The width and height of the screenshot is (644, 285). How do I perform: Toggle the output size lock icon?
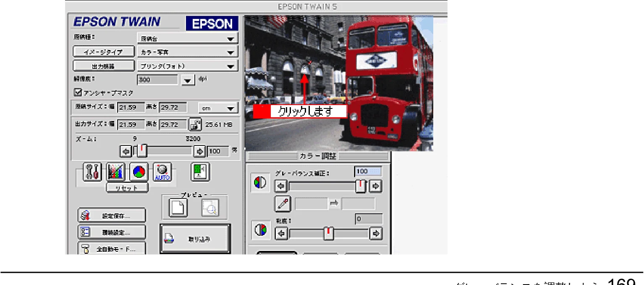196,124
